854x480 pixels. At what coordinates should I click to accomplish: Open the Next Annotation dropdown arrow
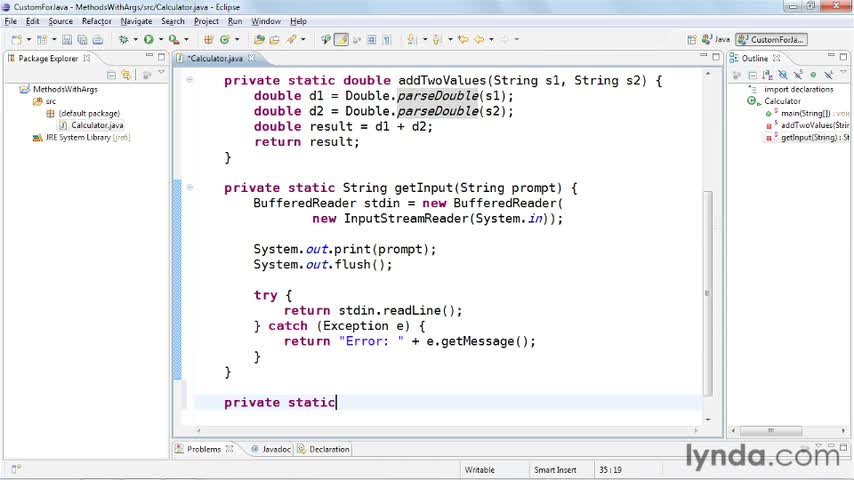425,40
